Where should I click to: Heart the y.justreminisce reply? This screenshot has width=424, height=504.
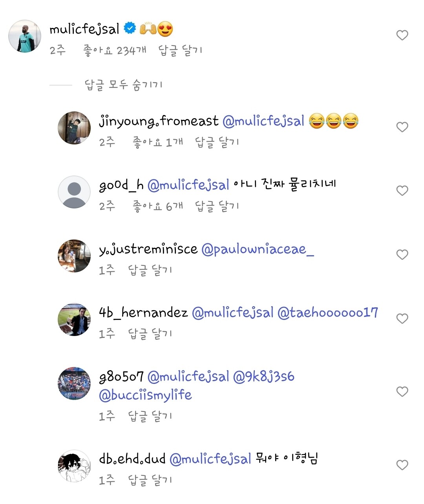point(402,255)
